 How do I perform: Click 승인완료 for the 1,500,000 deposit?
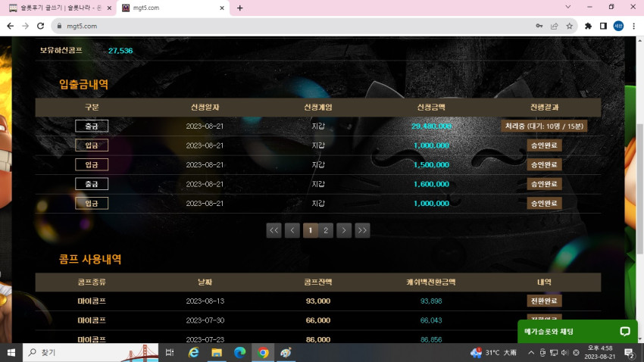(x=544, y=164)
